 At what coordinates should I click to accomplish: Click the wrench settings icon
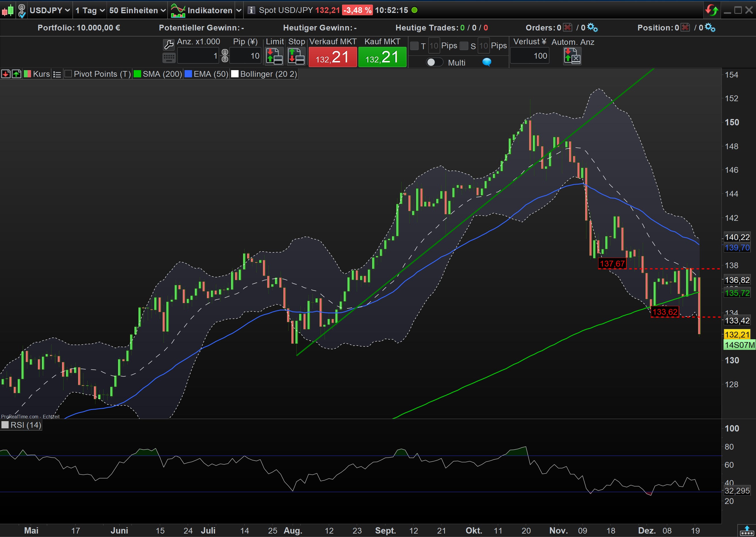click(x=168, y=44)
